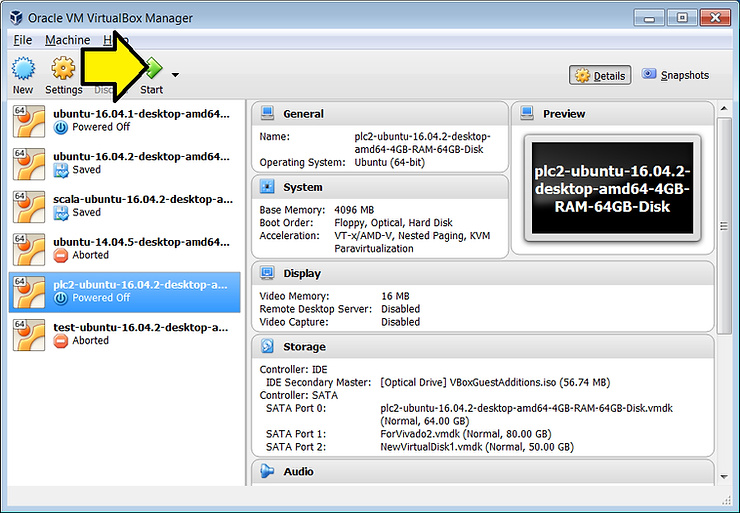Click Powered Off icon of ubuntu-16.04.1
The width and height of the screenshot is (740, 513).
click(x=60, y=127)
